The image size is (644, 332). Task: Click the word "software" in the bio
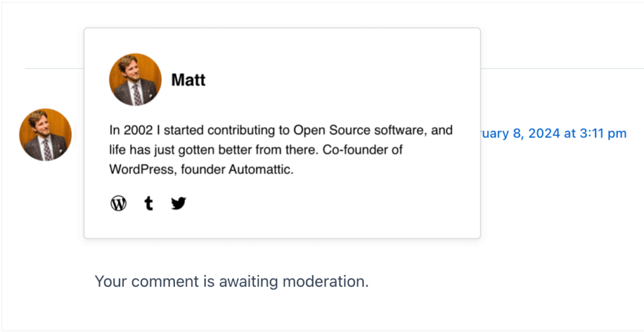click(395, 131)
